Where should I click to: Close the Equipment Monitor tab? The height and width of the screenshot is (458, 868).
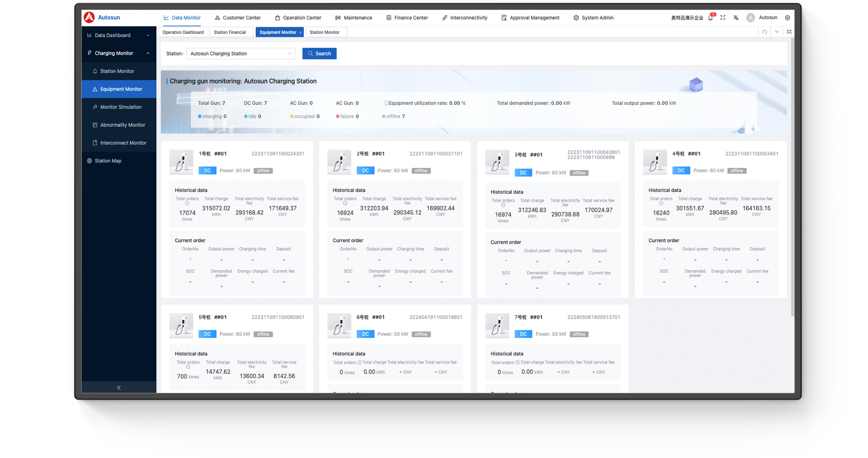click(x=301, y=32)
